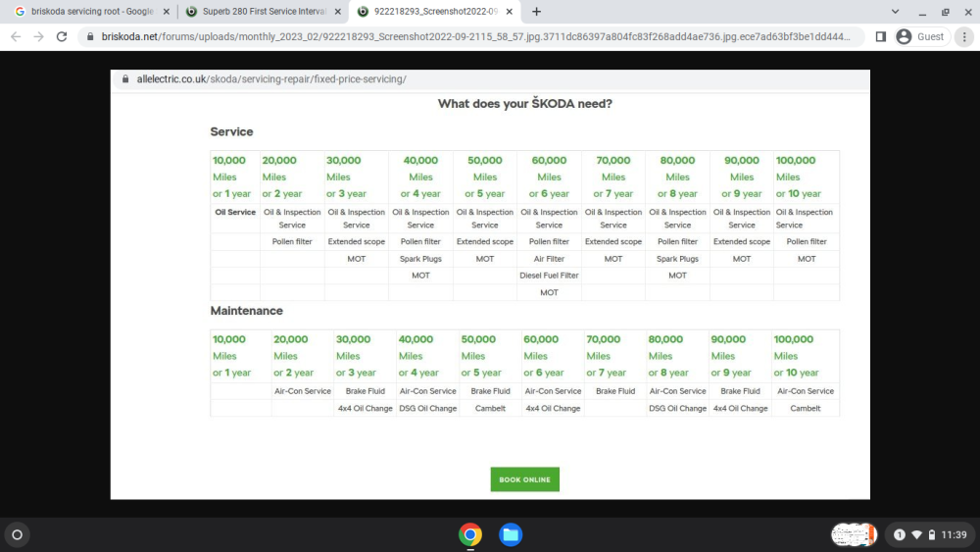The width and height of the screenshot is (980, 552).
Task: Open the side panel icon next to Guest
Action: click(881, 37)
